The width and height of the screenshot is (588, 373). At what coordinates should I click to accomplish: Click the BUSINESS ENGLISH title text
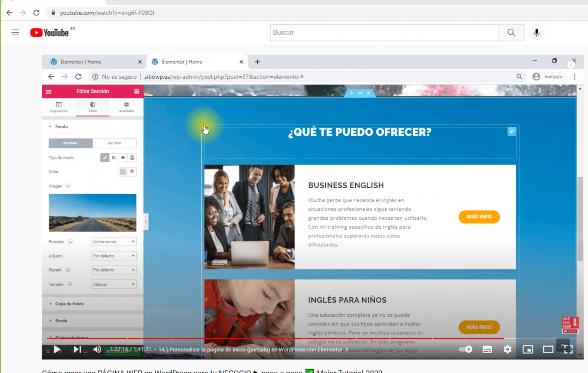point(346,185)
